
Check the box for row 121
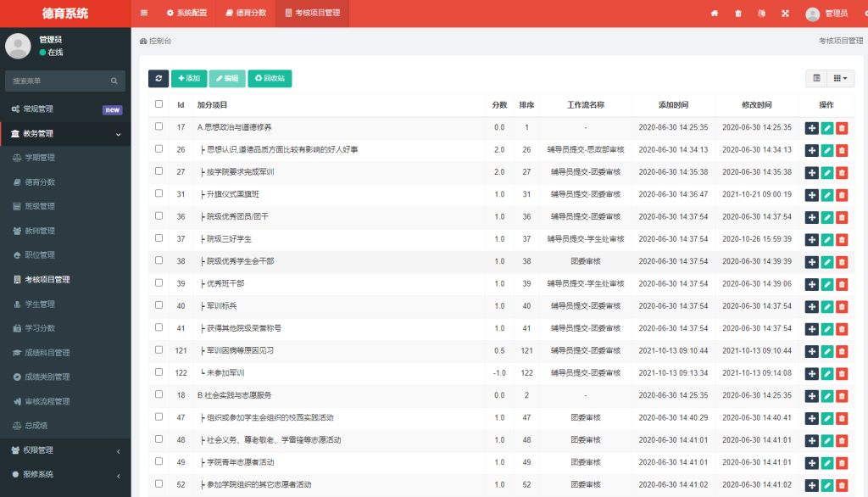tap(159, 349)
